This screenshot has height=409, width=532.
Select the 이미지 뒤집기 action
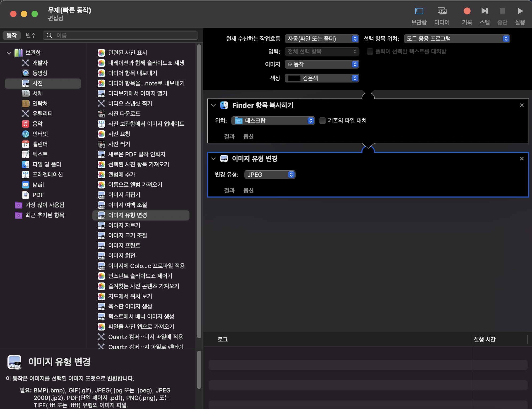point(141,195)
